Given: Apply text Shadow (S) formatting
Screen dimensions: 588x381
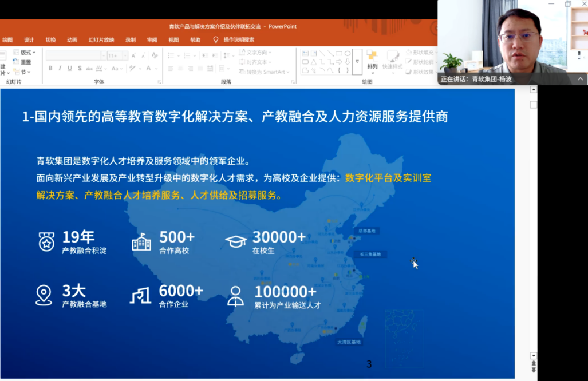Looking at the screenshot, I should [x=80, y=68].
